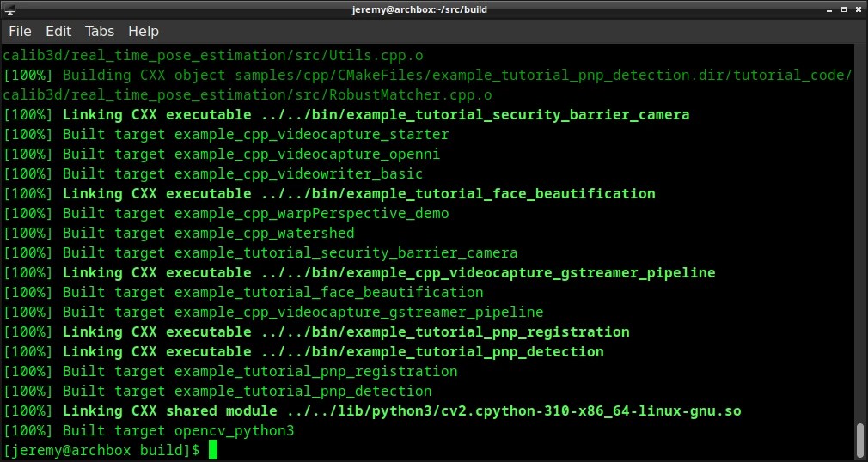868x462 pixels.
Task: Click 'Built target example_cpp_videocapture_gstreamer_pipeline' line
Action: click(273, 312)
